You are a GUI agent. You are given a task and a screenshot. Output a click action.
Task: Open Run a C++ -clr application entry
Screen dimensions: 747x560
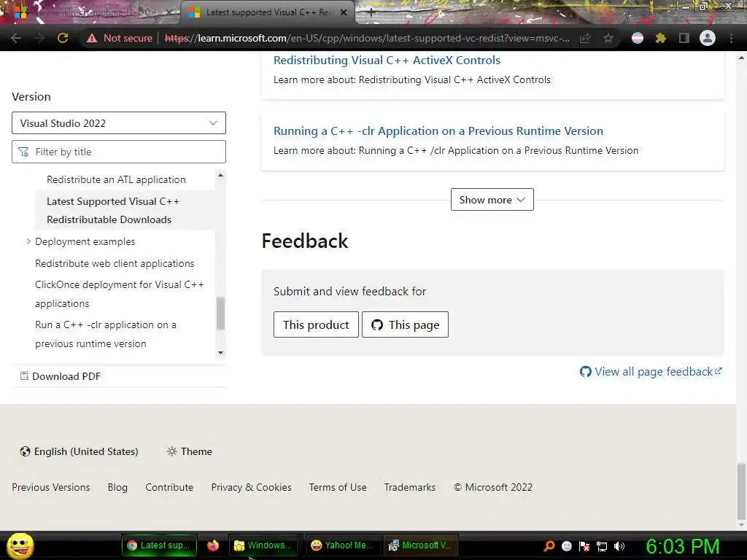(105, 334)
